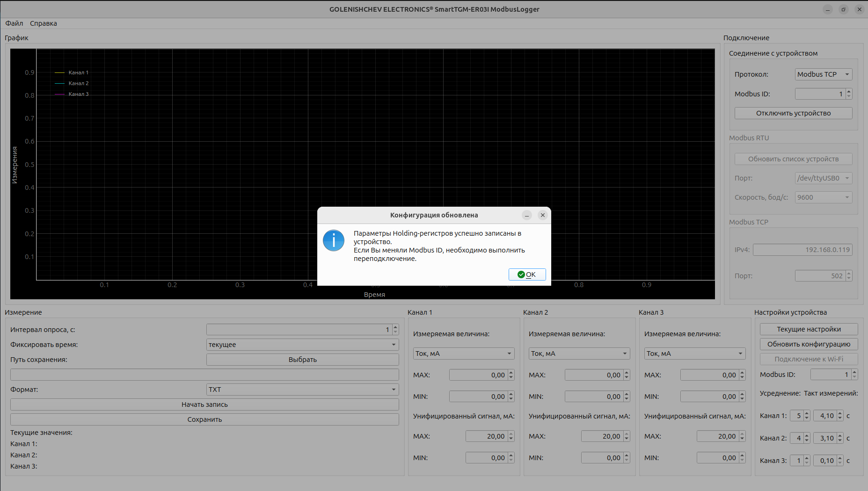This screenshot has width=868, height=491.
Task: Close the Конфигурация обновлена dialog
Action: tap(542, 215)
